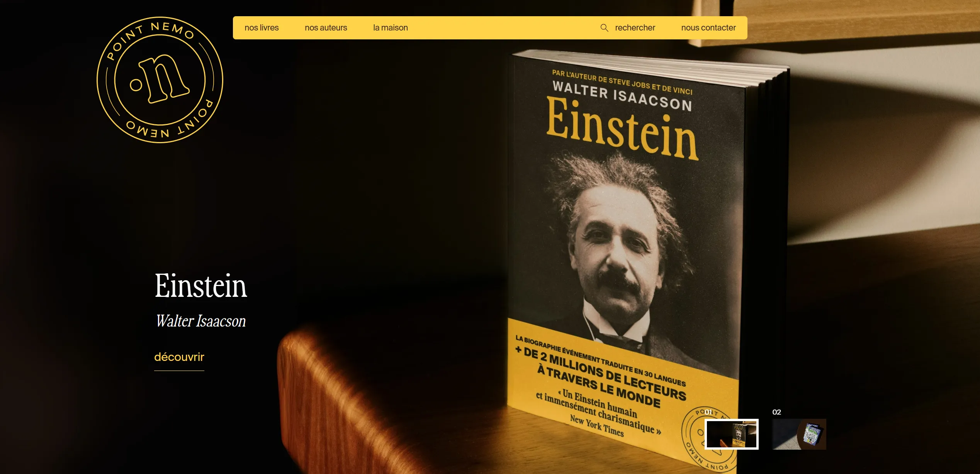Open the 'nos livres' menu item
980x474 pixels.
(x=262, y=28)
